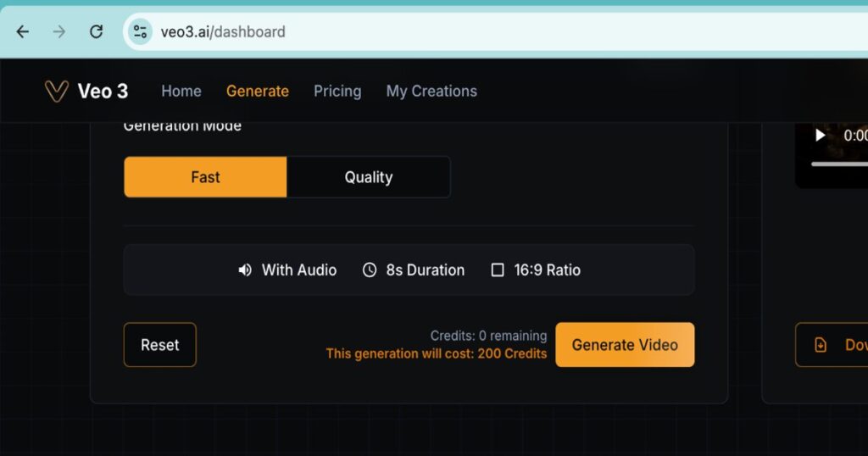Click the With Audio label
Image resolution: width=868 pixels, height=456 pixels.
point(299,270)
